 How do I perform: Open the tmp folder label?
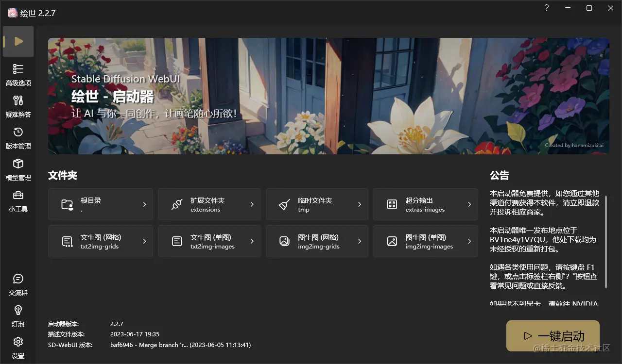[x=304, y=210]
